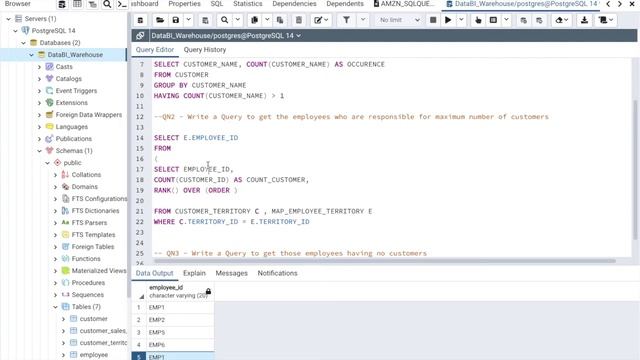Click the Filter funnel icon
Viewport: 640px width, 360px height.
346,20
